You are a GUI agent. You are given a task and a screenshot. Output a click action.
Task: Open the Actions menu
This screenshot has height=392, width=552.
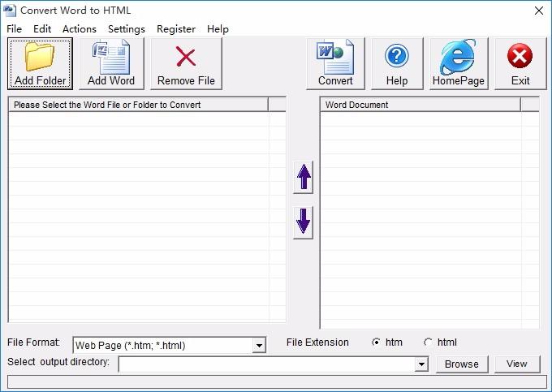pyautogui.click(x=80, y=29)
